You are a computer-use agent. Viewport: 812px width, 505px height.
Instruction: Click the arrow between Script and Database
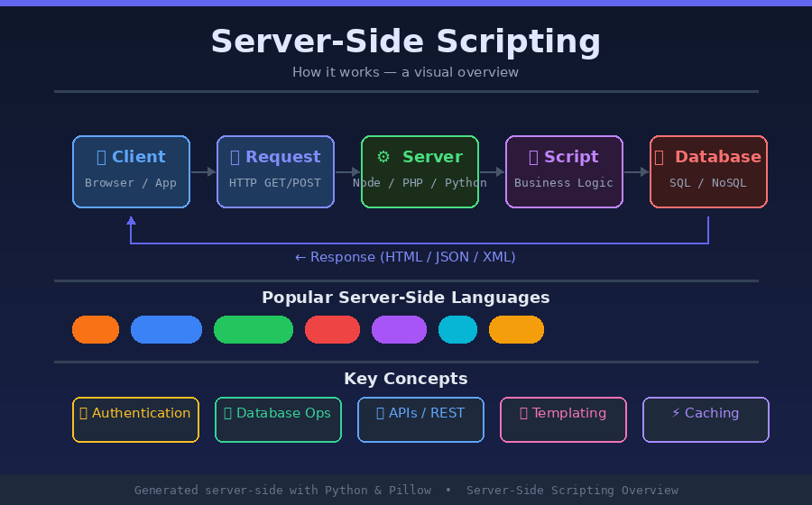pos(637,171)
